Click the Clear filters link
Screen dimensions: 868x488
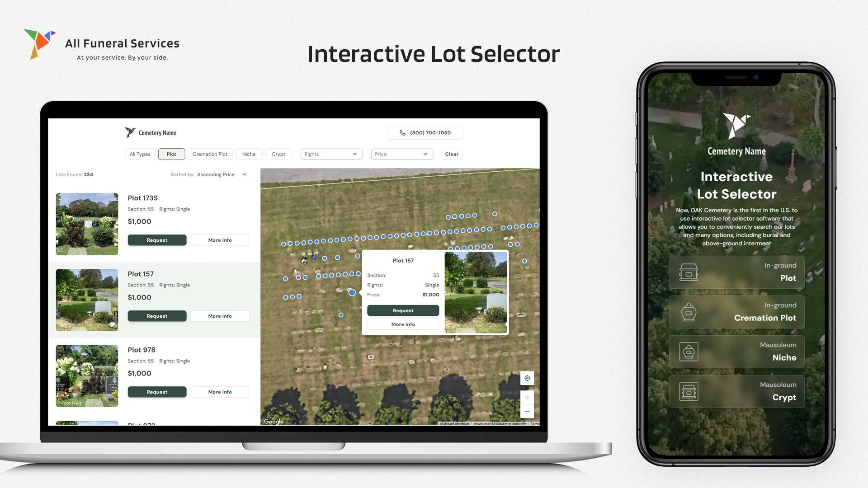pos(452,154)
